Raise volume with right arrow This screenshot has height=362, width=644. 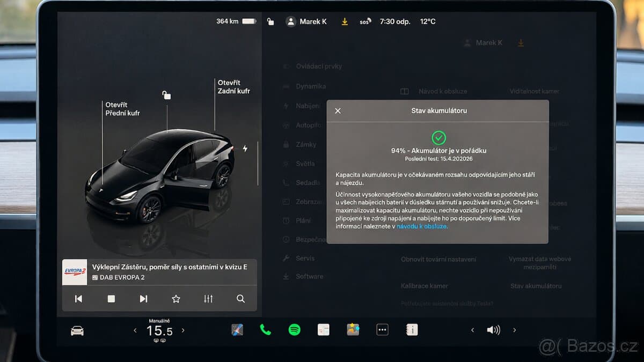coord(515,330)
